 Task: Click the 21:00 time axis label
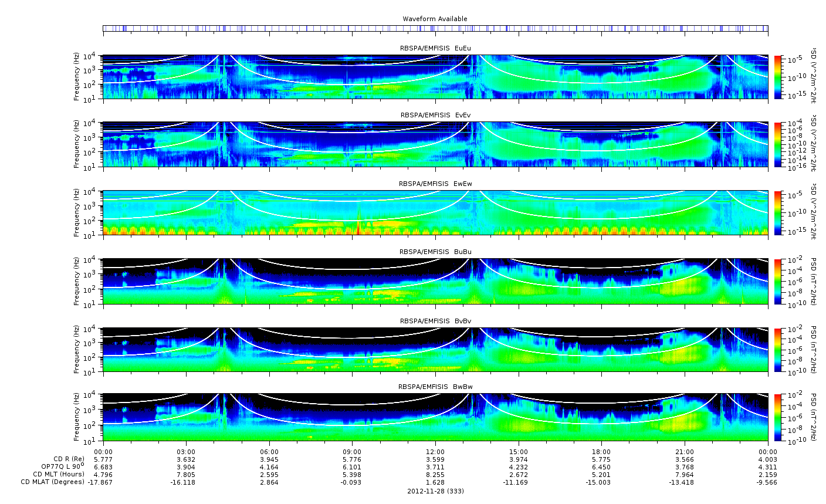click(685, 451)
